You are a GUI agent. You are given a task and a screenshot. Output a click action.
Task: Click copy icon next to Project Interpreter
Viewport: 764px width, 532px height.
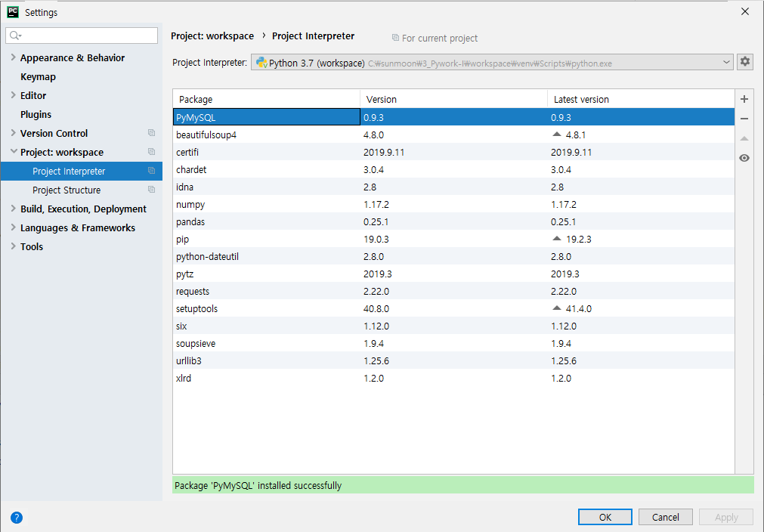pos(152,171)
